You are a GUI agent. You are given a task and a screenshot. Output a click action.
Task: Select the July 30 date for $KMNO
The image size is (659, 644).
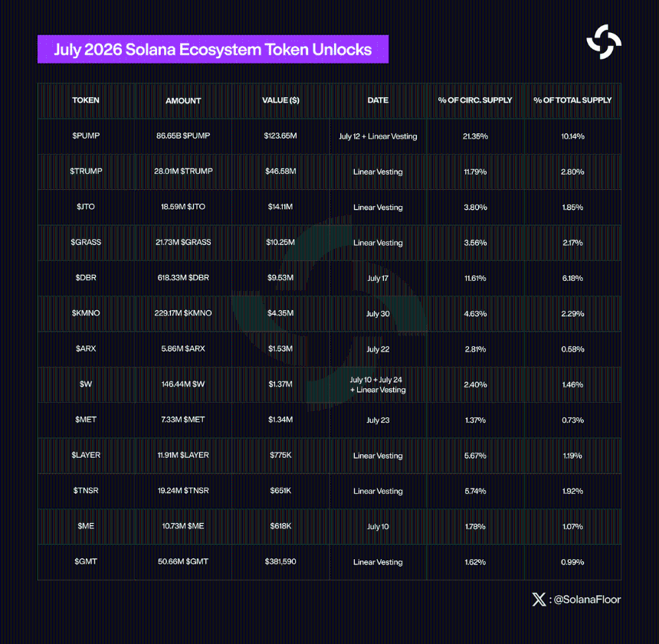click(x=378, y=313)
